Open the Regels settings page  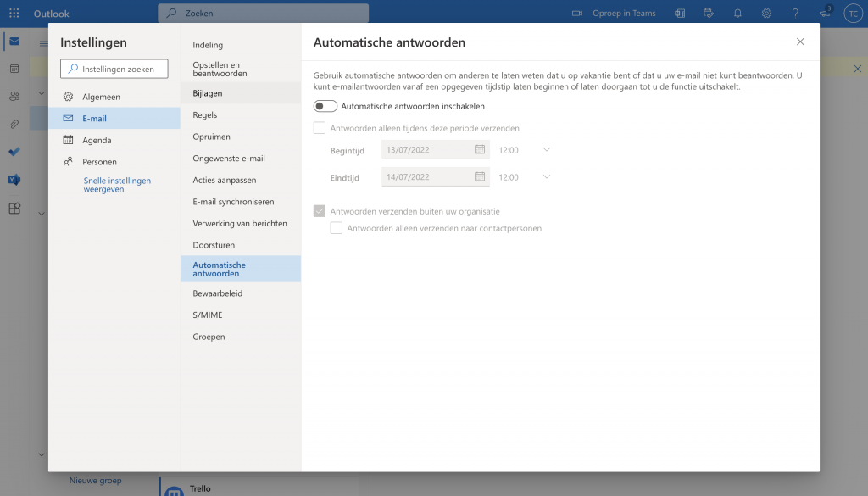(x=241, y=114)
